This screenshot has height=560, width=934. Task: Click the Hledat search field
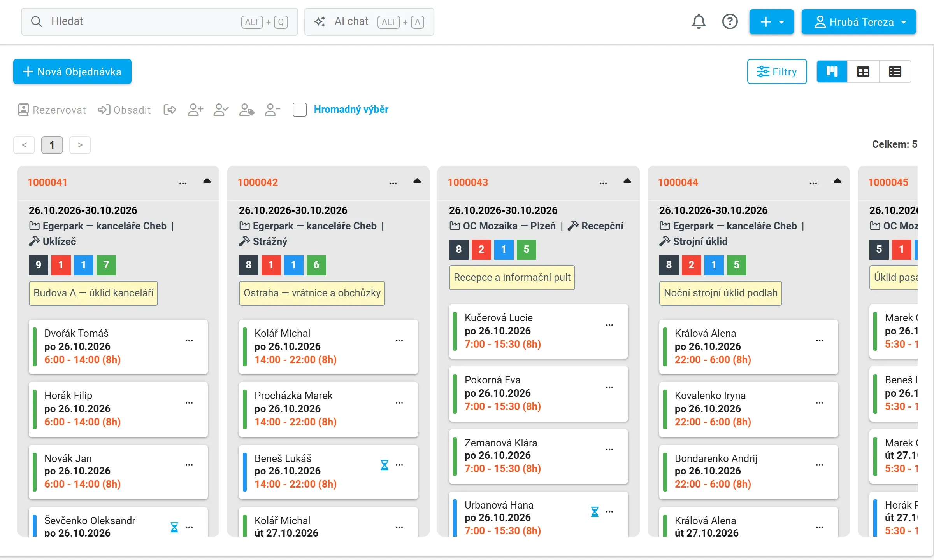click(x=160, y=22)
